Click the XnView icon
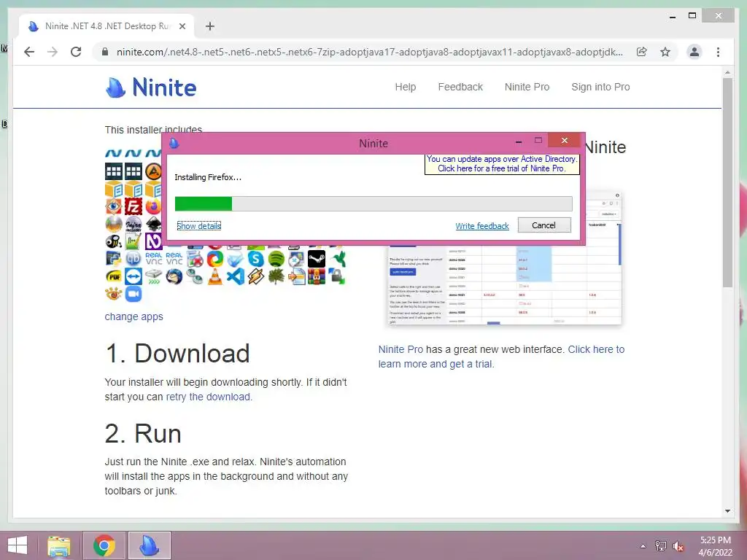The height and width of the screenshot is (560, 747). coord(113,294)
